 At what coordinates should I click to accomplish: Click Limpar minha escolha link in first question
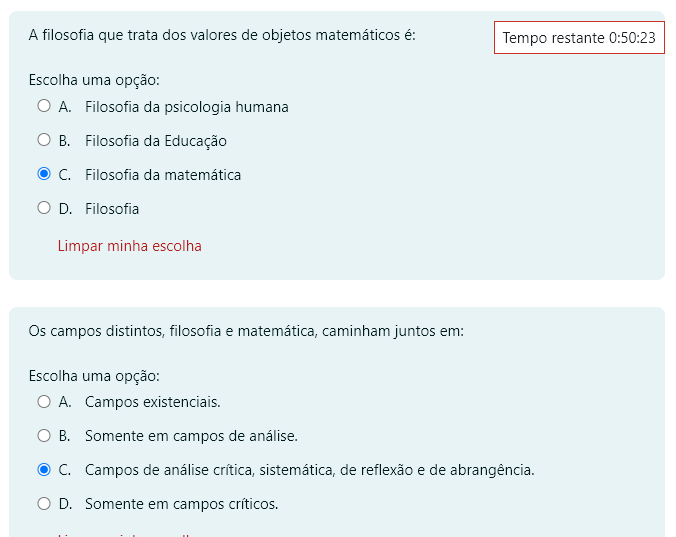[x=130, y=246]
